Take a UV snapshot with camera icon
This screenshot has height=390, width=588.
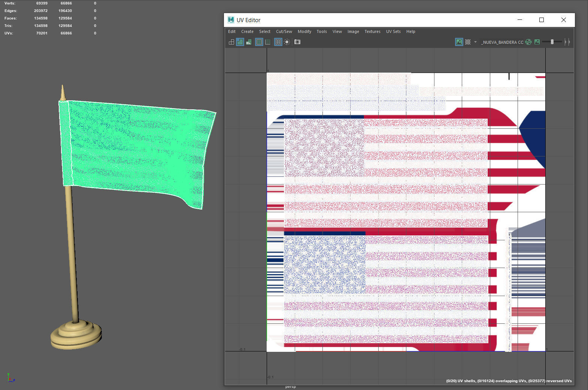297,42
